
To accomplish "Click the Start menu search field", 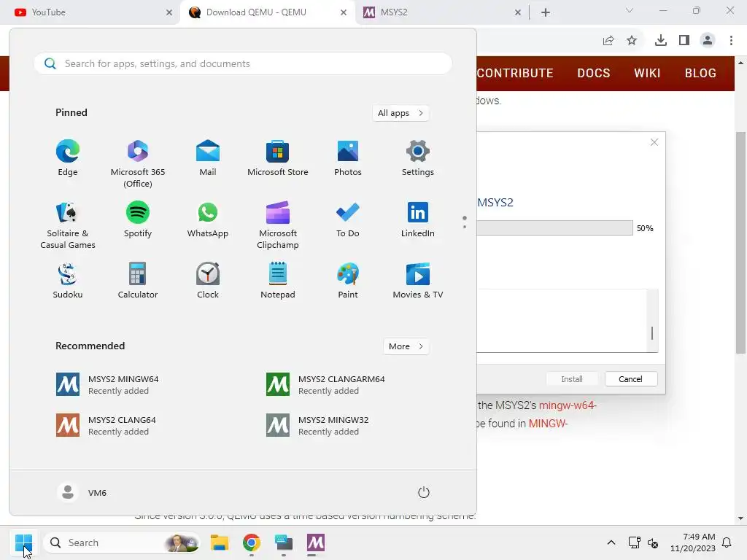I will pos(243,63).
